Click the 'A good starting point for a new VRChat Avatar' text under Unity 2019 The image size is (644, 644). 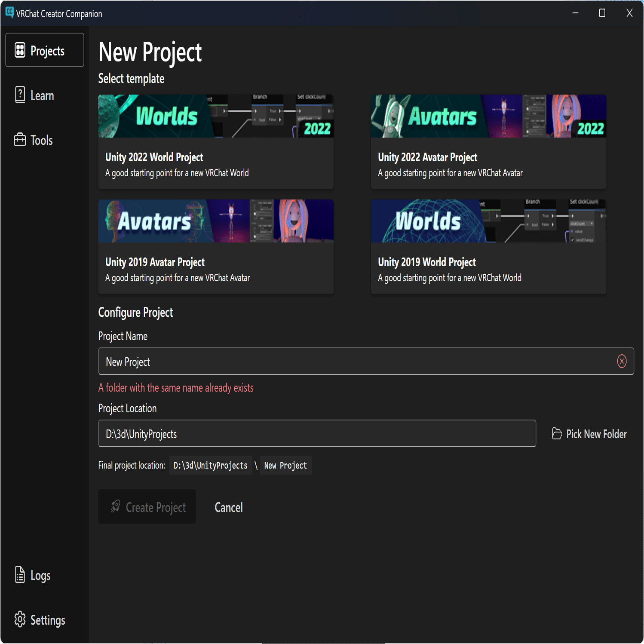point(178,278)
